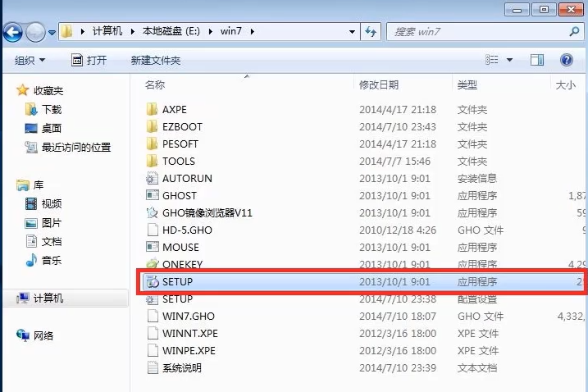Select the WIN7.GHO file icon

(152, 317)
